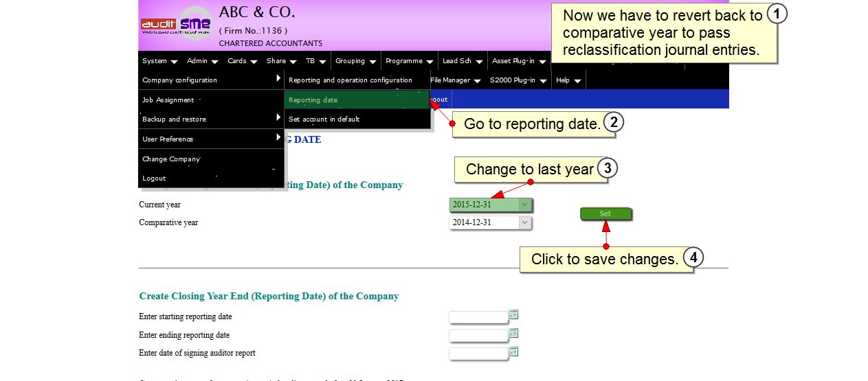Open the Programme menu
This screenshot has height=381, width=868.
[409, 61]
